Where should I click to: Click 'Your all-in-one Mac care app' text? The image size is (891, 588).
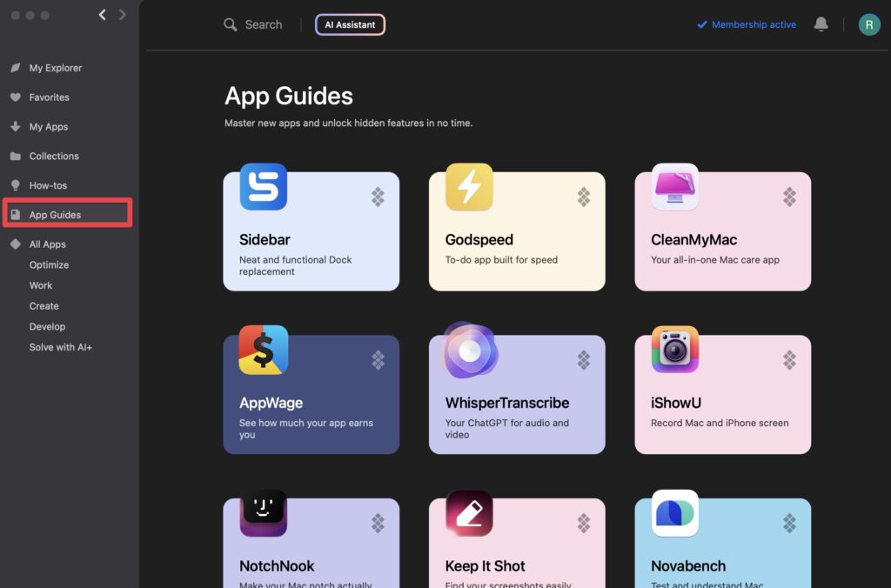715,259
